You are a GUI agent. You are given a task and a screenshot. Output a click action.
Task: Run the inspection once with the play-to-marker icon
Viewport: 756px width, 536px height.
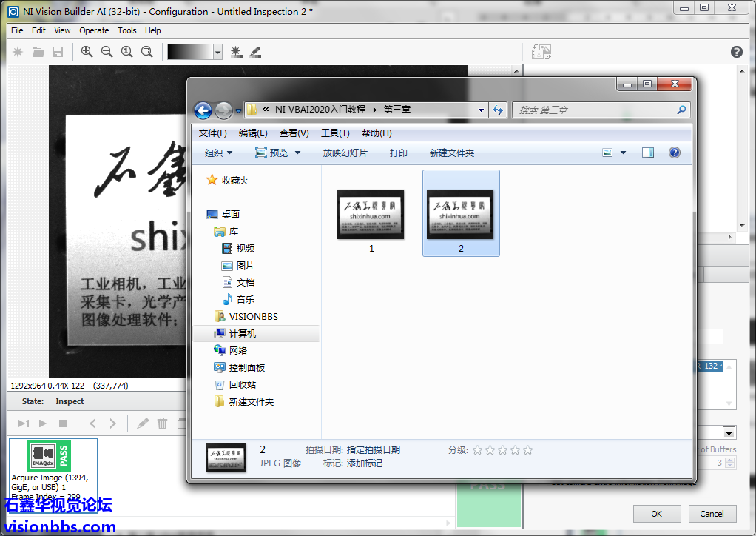click(23, 423)
